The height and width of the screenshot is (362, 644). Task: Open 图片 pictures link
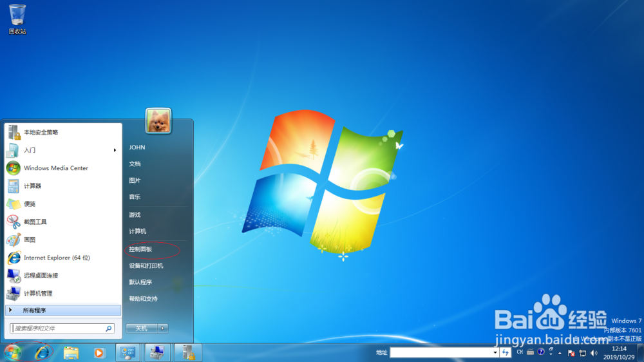pyautogui.click(x=135, y=180)
